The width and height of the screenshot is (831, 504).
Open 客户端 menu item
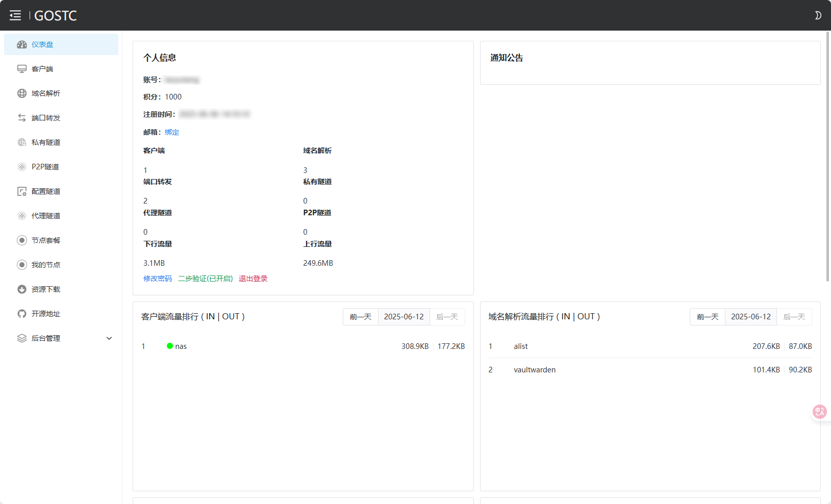tap(61, 69)
